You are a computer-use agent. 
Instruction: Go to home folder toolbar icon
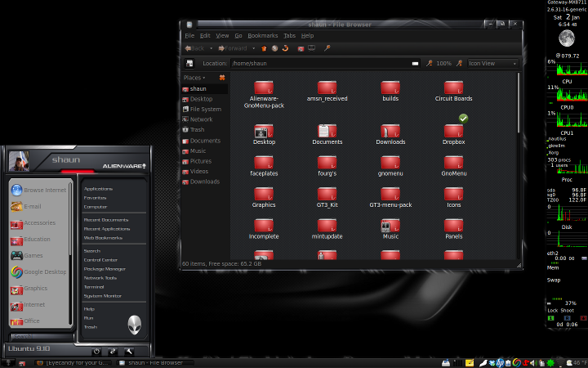301,48
